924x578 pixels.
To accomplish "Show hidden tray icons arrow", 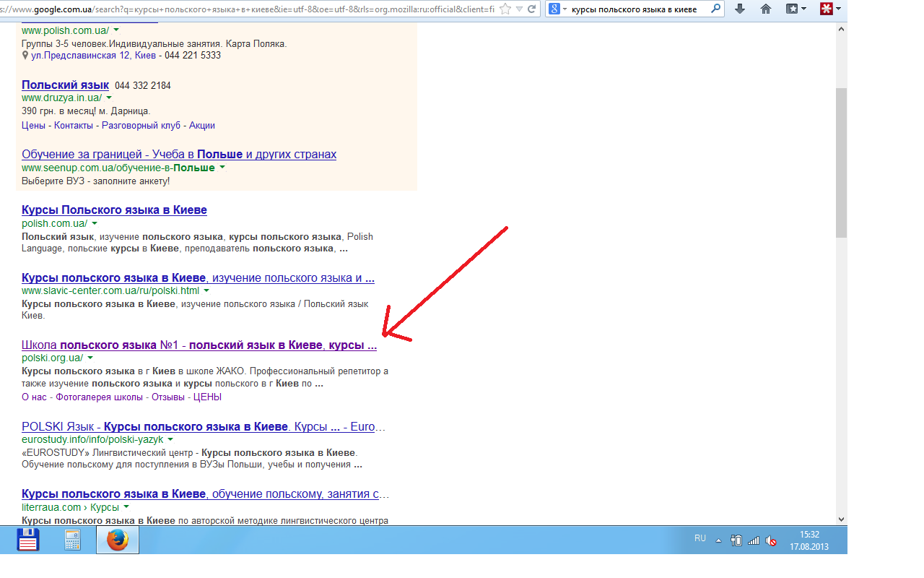I will [718, 540].
